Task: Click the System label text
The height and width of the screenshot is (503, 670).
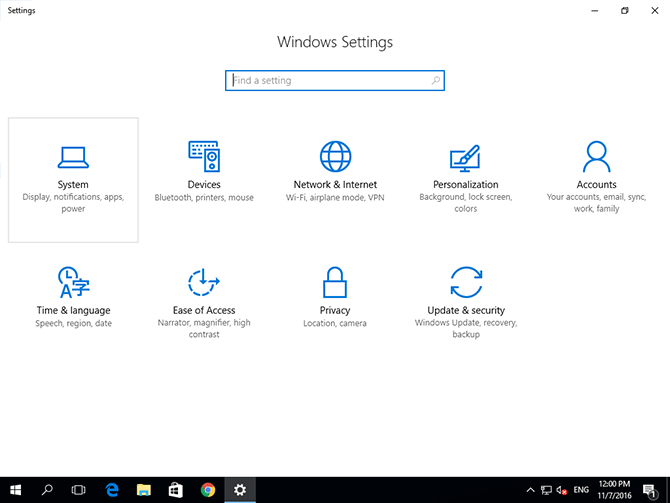Action: click(73, 185)
